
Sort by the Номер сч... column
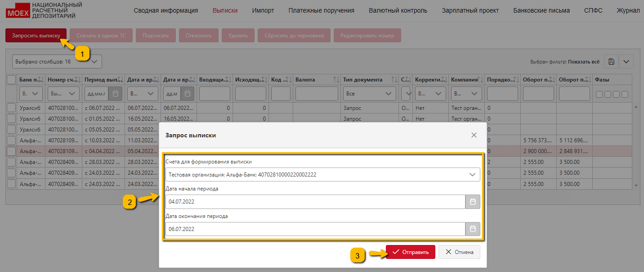(77, 80)
